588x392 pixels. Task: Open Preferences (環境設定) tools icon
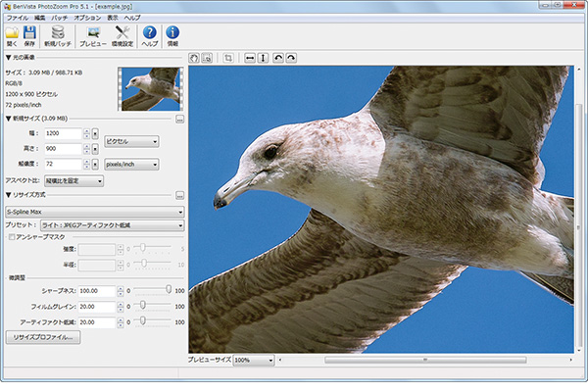point(123,34)
